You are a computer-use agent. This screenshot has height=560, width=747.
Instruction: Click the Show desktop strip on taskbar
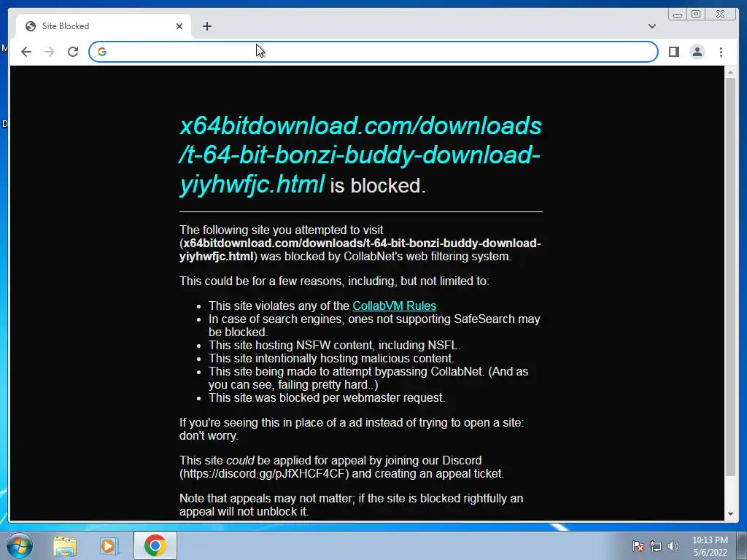click(742, 545)
